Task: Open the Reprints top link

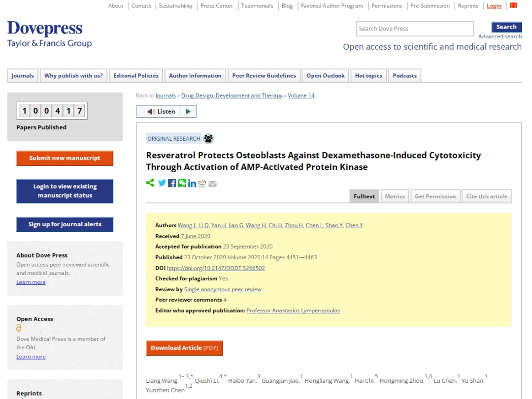Action: pyautogui.click(x=468, y=6)
